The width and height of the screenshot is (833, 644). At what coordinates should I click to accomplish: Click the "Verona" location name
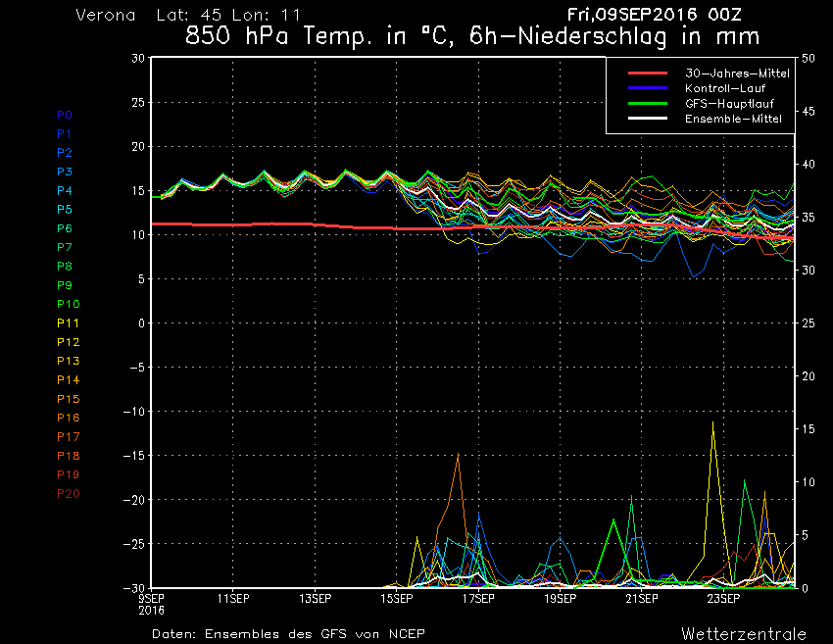pyautogui.click(x=106, y=15)
